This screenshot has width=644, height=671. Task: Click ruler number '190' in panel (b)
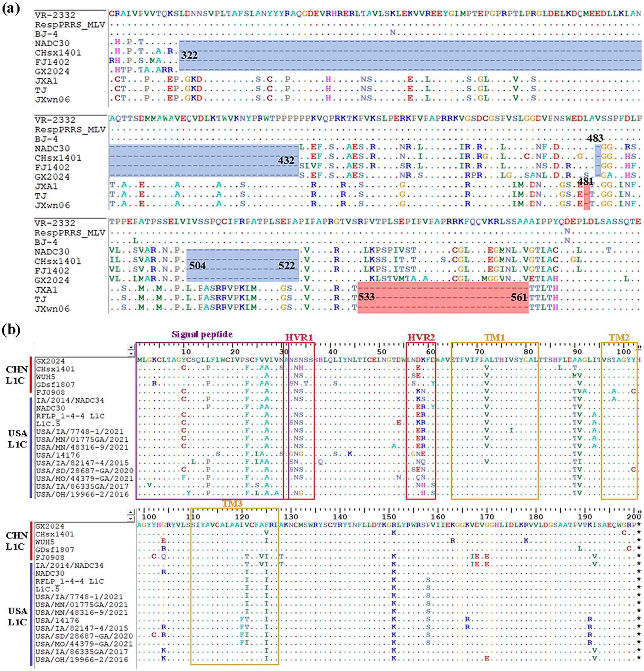pos(585,517)
